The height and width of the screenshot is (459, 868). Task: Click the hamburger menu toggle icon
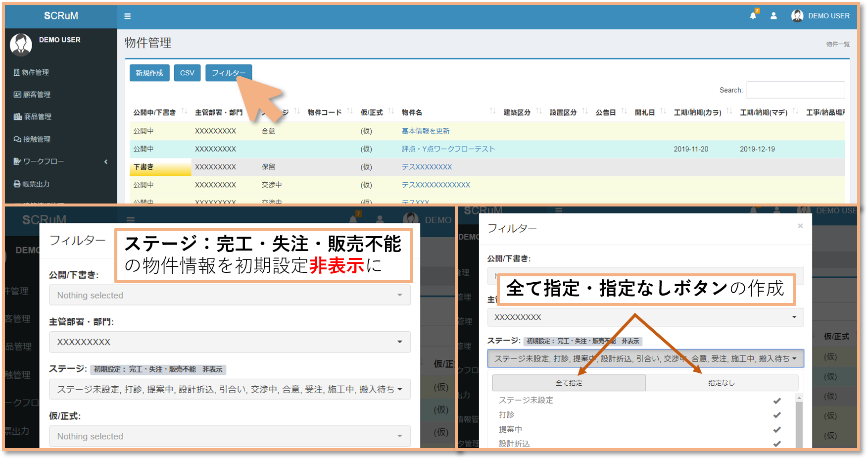127,16
